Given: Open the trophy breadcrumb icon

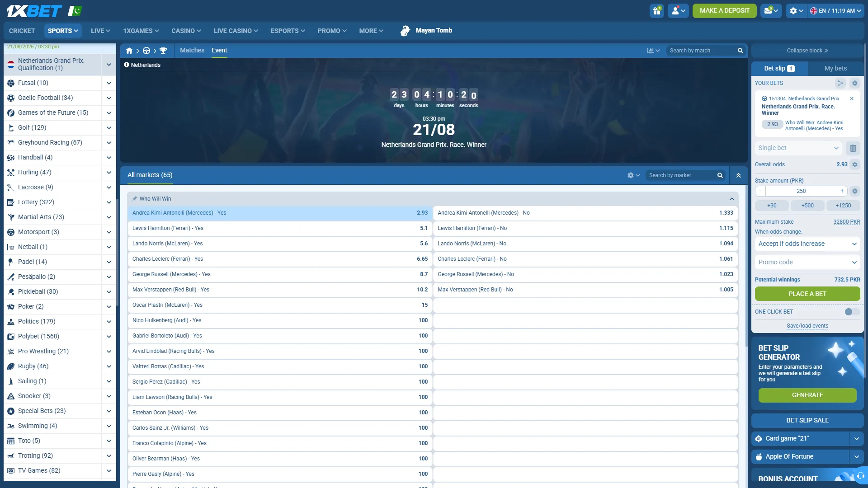Looking at the screenshot, I should tap(163, 51).
